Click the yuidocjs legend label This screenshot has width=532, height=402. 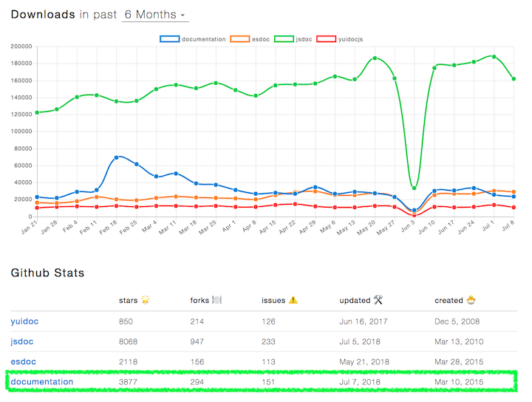[350, 39]
